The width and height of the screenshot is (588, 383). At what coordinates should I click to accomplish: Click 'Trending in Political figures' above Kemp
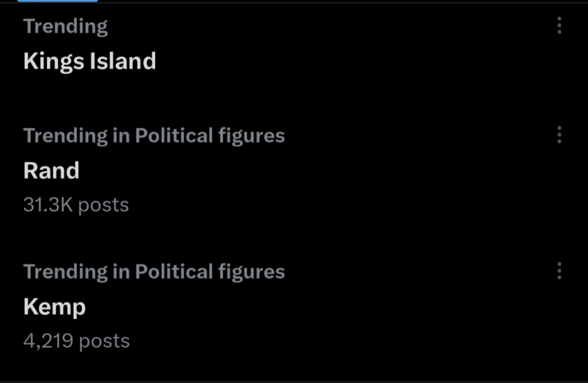click(x=154, y=271)
